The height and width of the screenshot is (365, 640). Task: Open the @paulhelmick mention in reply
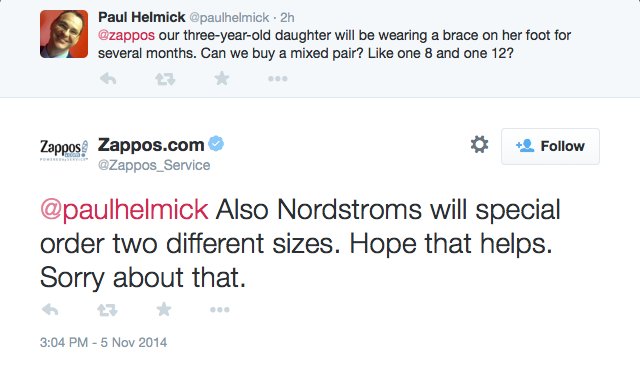[x=124, y=210]
